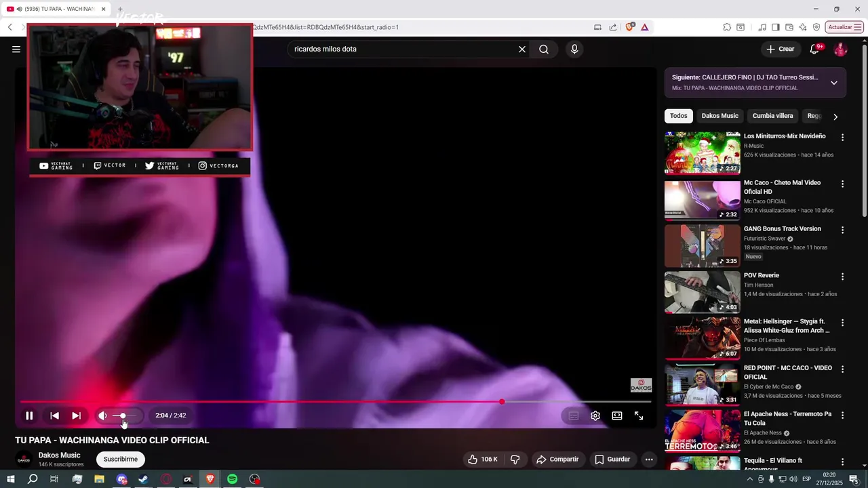Open options for El Apache Ness video
Image resolution: width=868 pixels, height=488 pixels.
pos(843,415)
